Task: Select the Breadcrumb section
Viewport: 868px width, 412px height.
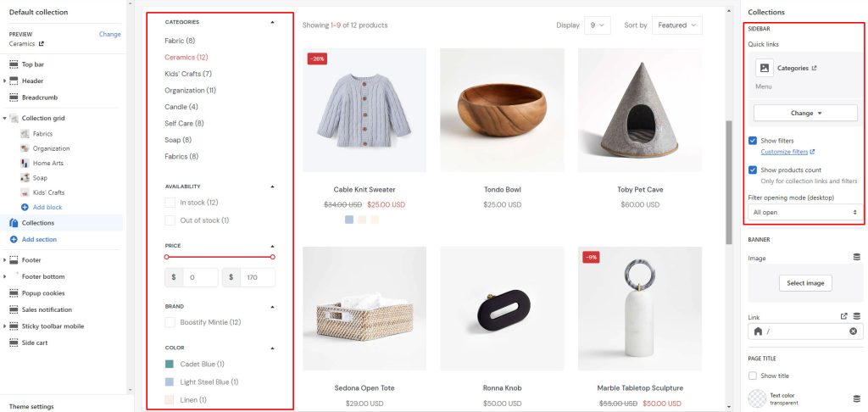Action: click(40, 97)
